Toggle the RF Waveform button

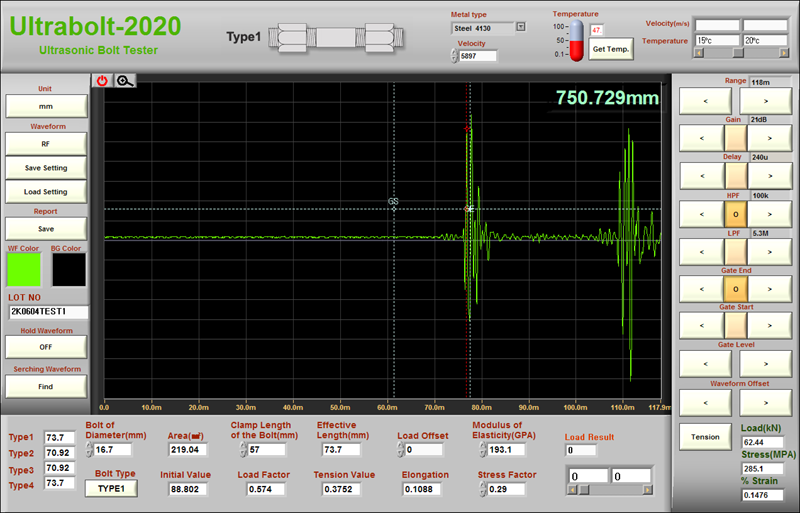point(46,144)
